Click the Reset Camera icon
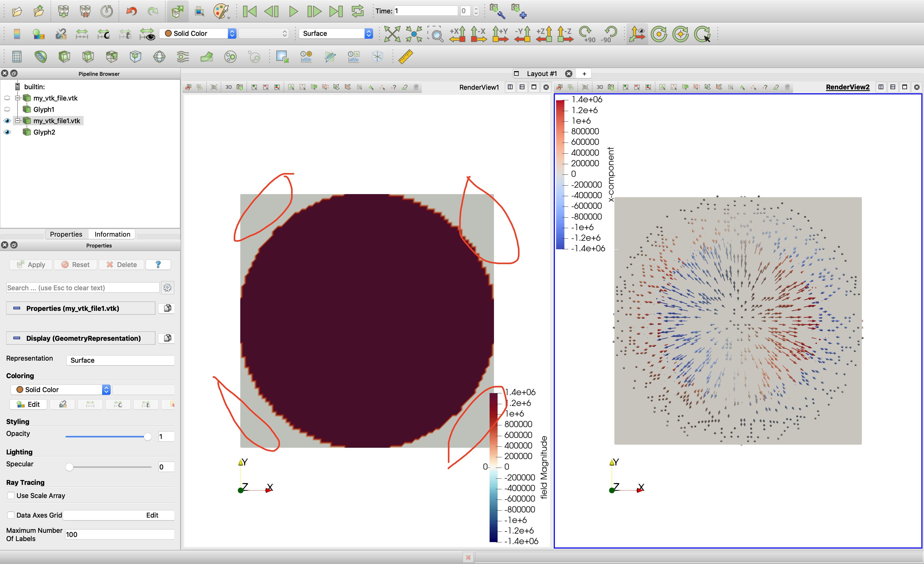This screenshot has height=564, width=924. click(392, 34)
